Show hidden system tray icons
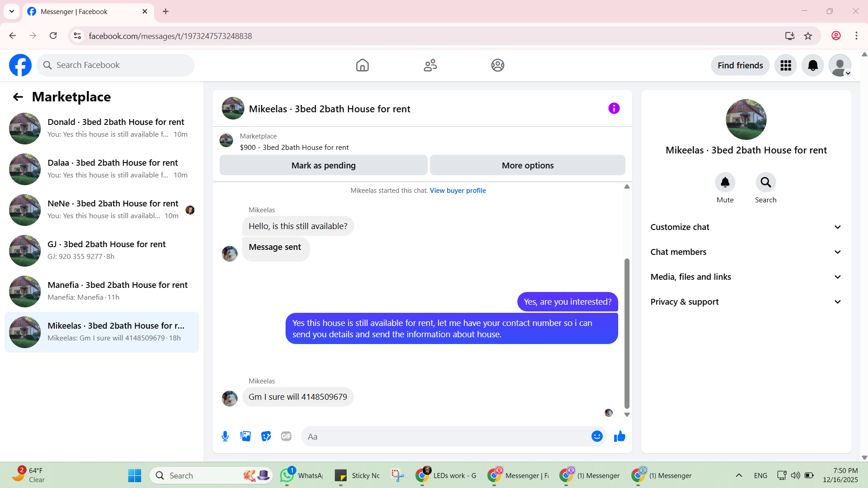The width and height of the screenshot is (868, 488). tap(739, 475)
